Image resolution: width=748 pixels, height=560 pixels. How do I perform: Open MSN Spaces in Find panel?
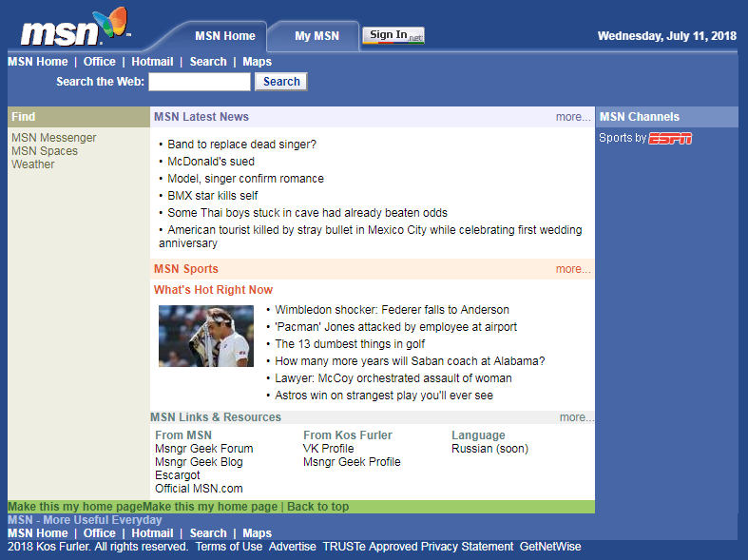click(x=45, y=151)
